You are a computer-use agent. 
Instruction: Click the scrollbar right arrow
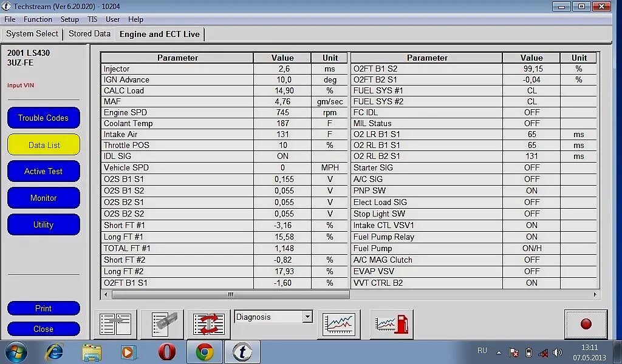(x=595, y=295)
